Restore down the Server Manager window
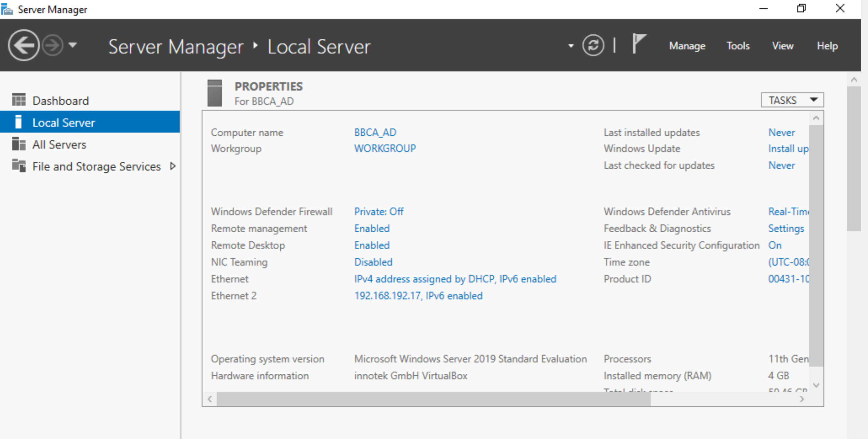The image size is (868, 439). pos(802,9)
